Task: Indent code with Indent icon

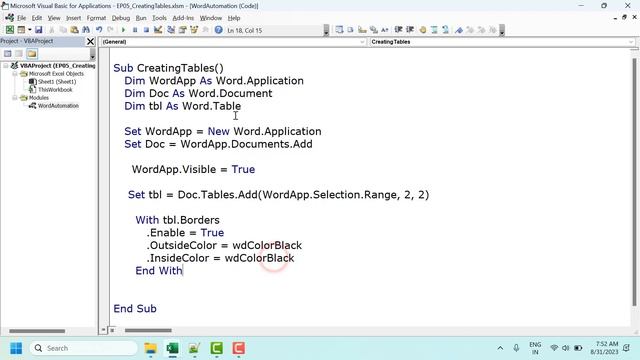Action: pyautogui.click(x=398, y=30)
